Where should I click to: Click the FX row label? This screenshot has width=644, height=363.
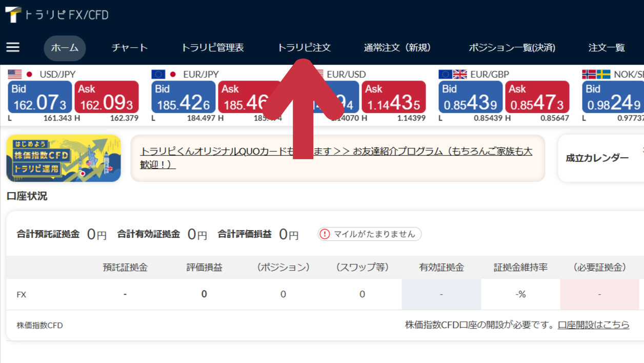pyautogui.click(x=22, y=295)
